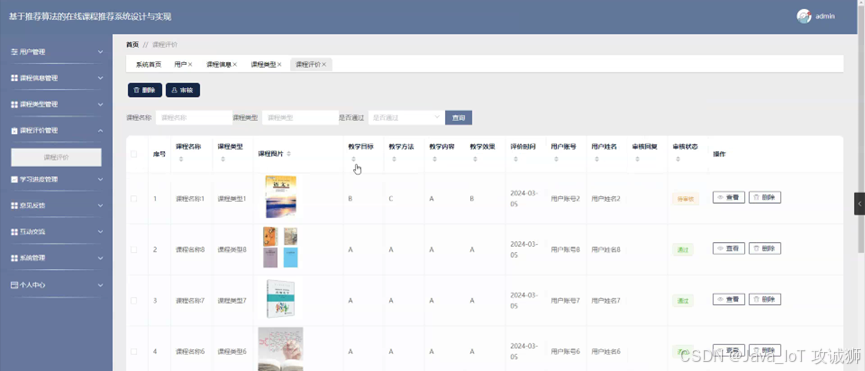Click the admin avatar icon
Viewport: 865px width, 371px height.
coord(804,16)
